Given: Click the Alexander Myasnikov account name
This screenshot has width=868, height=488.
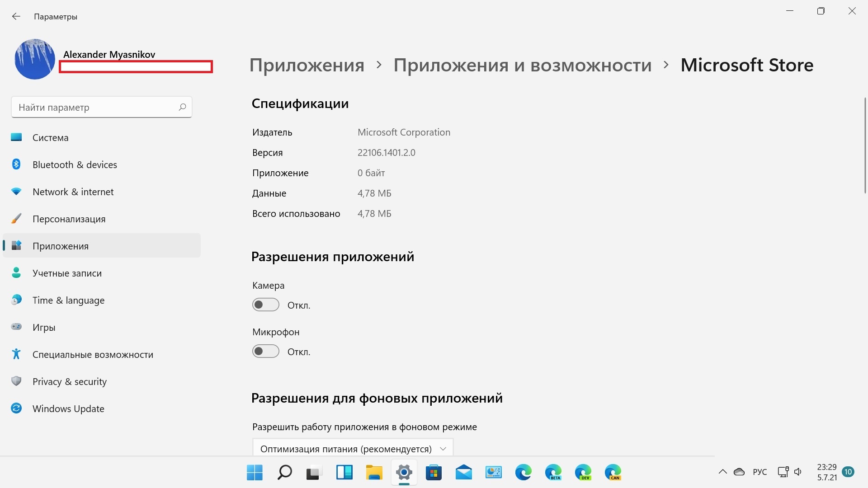Looking at the screenshot, I should (109, 54).
